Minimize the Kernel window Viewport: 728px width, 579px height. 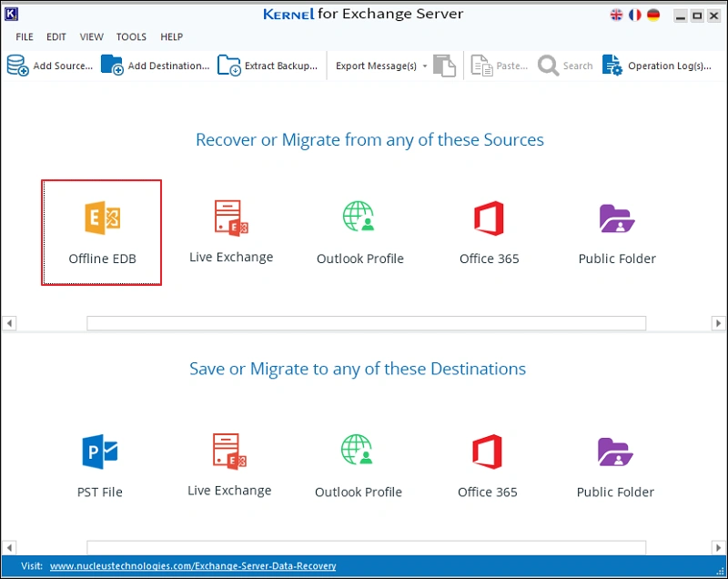pos(680,15)
